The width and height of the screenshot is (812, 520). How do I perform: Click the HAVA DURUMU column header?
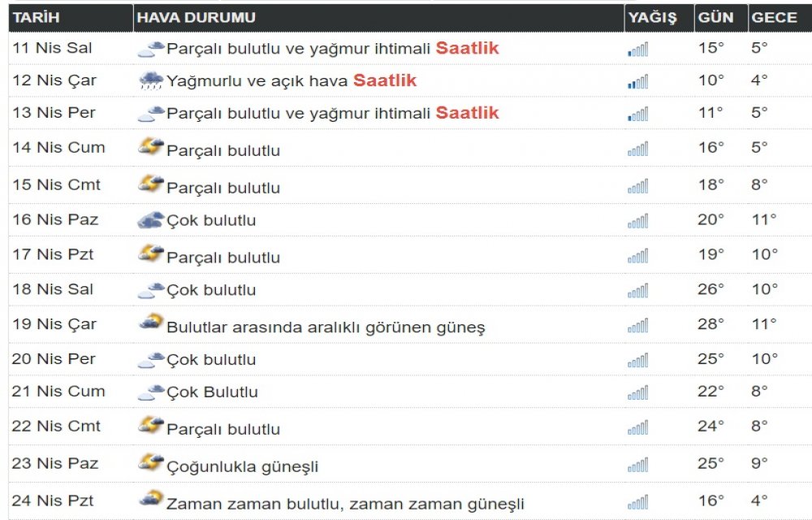point(197,16)
